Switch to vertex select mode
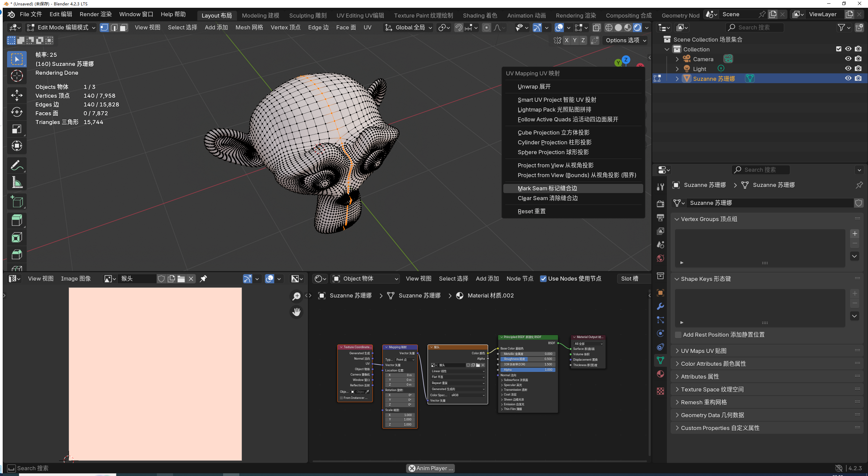Viewport: 868px width, 476px height. [104, 27]
